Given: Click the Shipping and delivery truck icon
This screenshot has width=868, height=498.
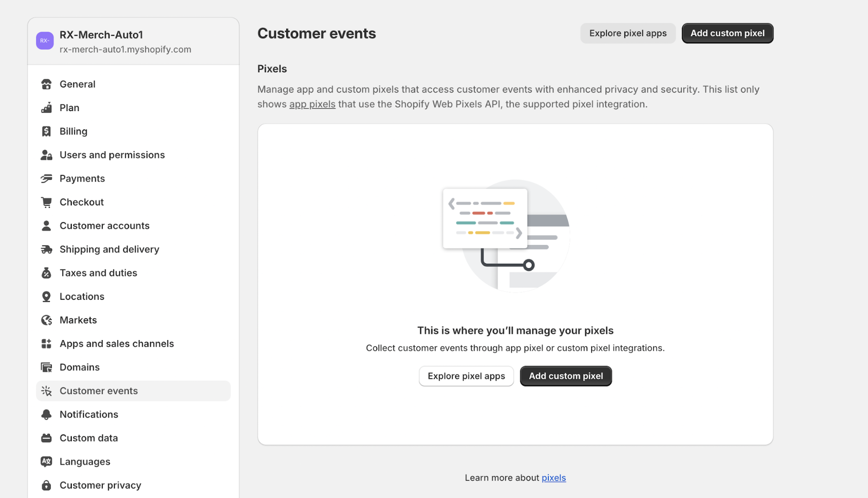Looking at the screenshot, I should [x=46, y=249].
